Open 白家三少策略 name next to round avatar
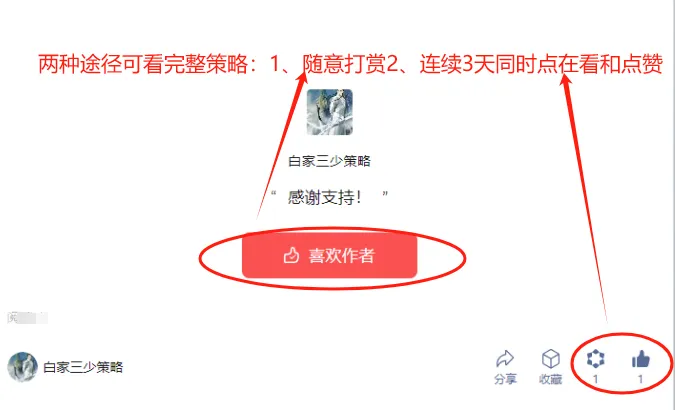Viewport: 675px width, 410px height. [x=83, y=367]
